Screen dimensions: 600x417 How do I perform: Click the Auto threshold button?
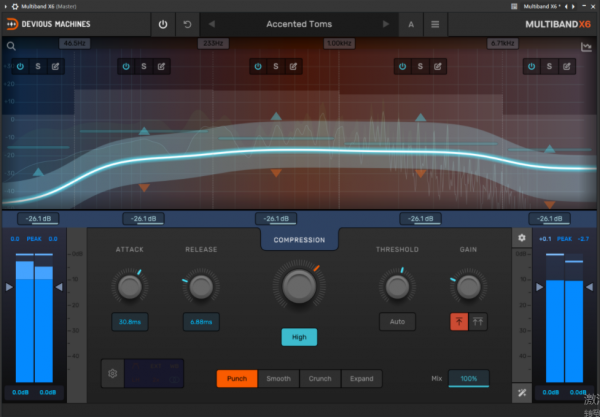coord(397,322)
